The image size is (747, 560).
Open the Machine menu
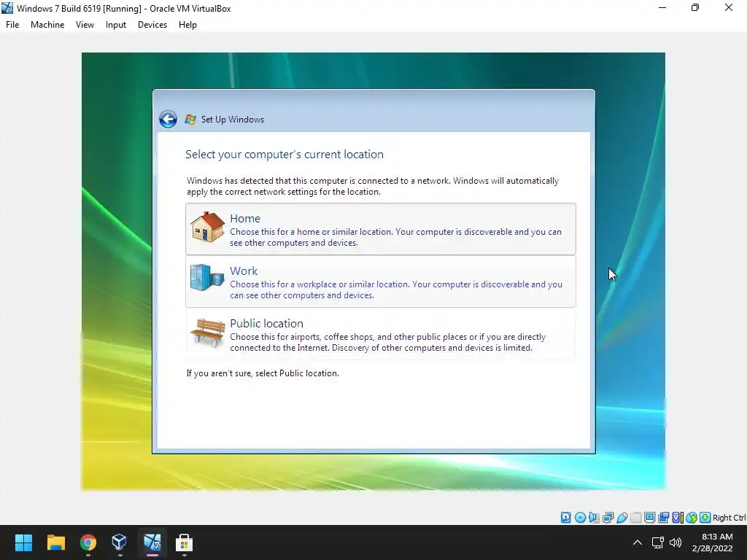47,25
